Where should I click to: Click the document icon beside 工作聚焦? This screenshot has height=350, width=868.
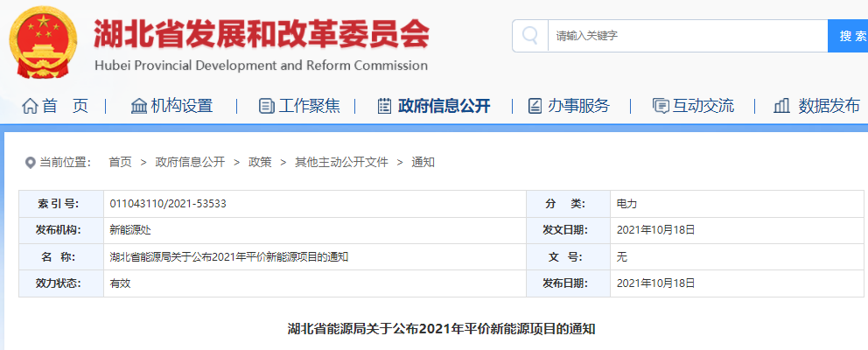point(266,106)
